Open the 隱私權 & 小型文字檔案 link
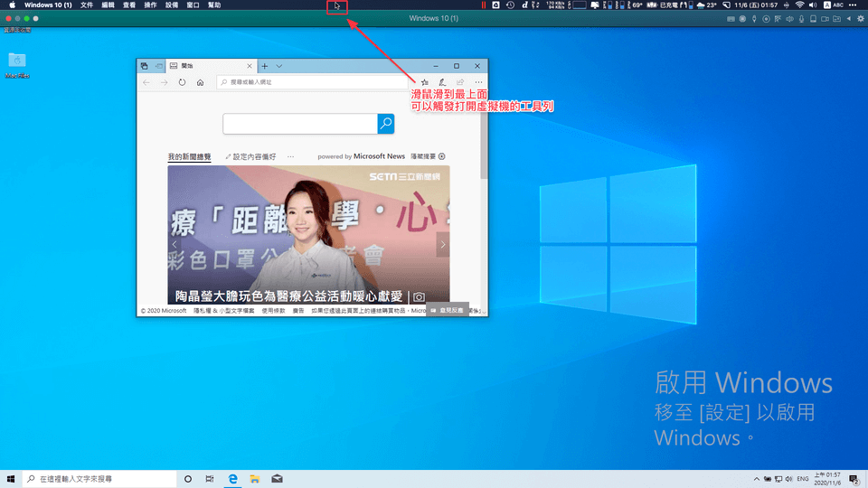 [223, 311]
